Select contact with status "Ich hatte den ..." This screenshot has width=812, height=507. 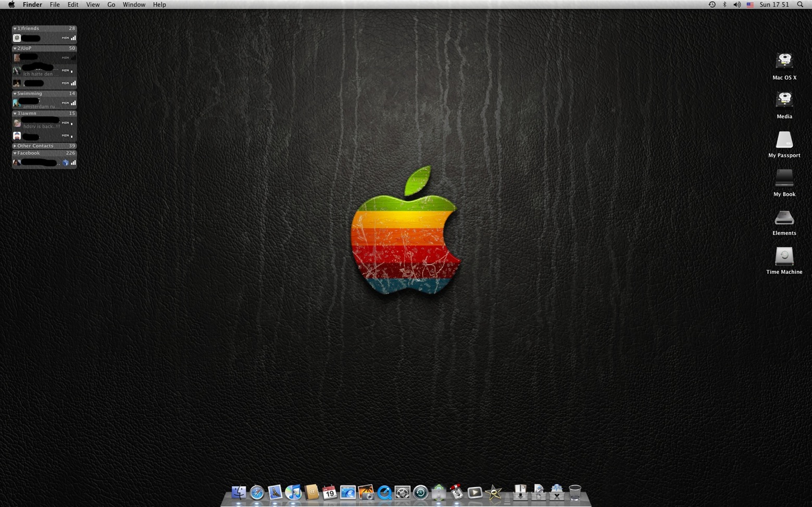(44, 70)
